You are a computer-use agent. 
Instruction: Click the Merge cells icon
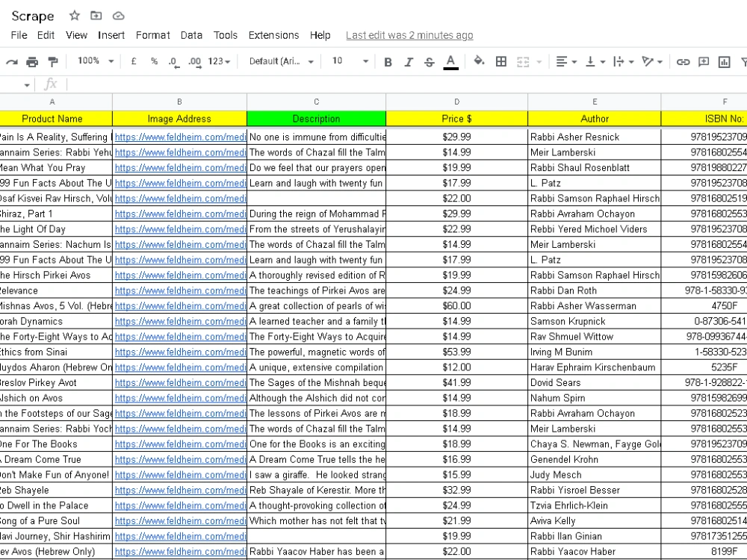click(x=523, y=62)
